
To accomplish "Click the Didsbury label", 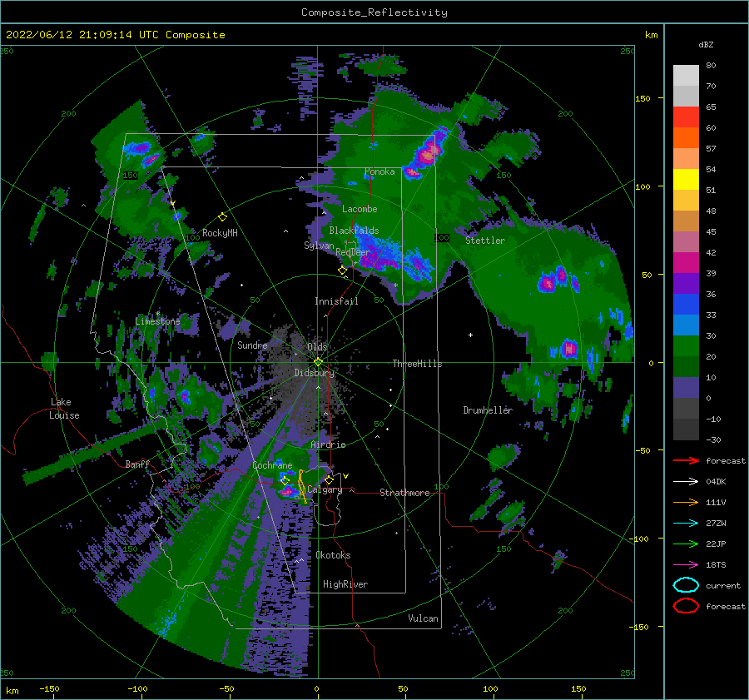I will point(314,373).
